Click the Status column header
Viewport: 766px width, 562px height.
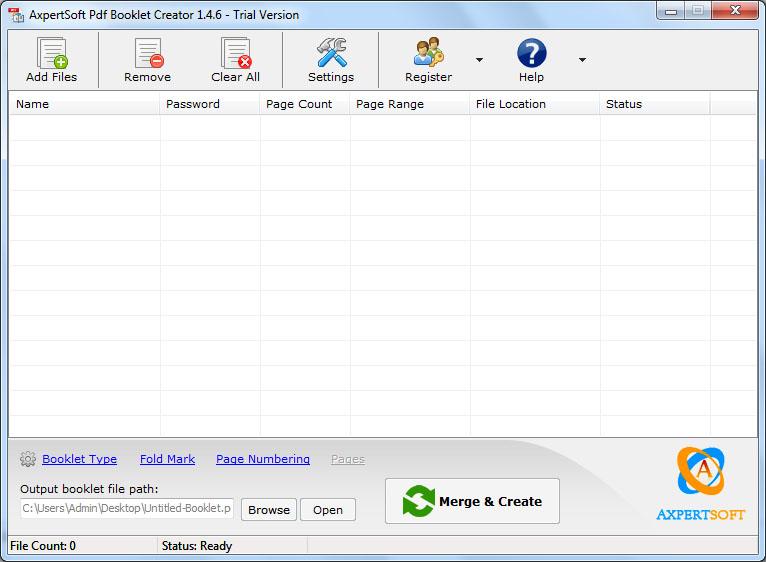[x=655, y=104]
